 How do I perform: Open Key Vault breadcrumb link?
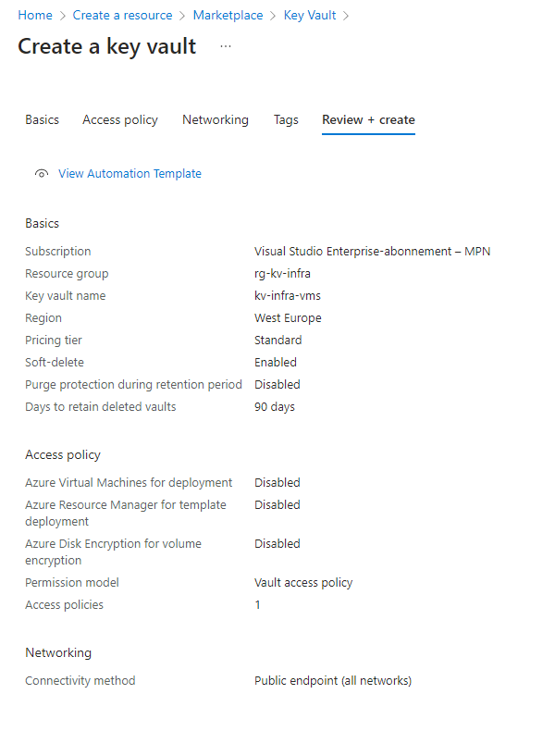point(310,15)
